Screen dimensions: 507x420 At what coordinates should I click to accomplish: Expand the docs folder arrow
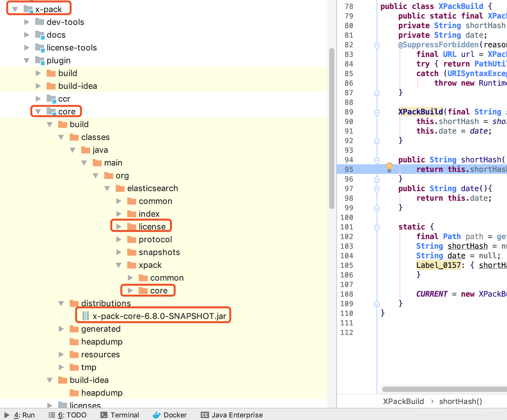27,35
